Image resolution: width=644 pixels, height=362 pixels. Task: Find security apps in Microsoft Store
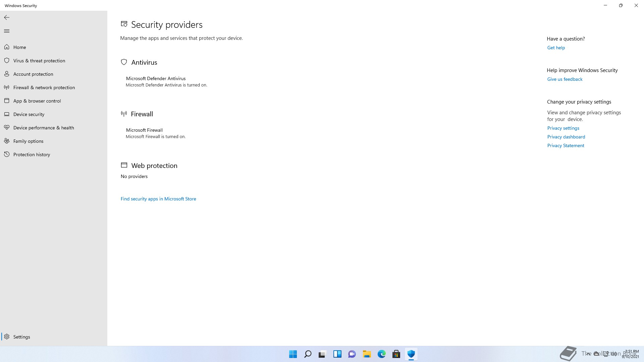coord(158,199)
